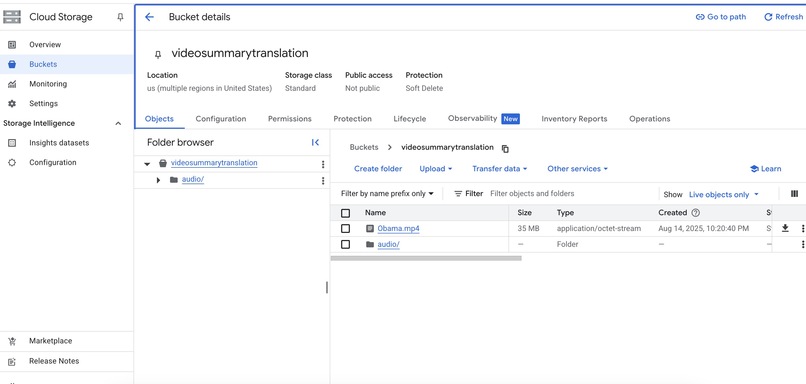Open more options for audio/ tree folder
The width and height of the screenshot is (806, 384).
(323, 180)
